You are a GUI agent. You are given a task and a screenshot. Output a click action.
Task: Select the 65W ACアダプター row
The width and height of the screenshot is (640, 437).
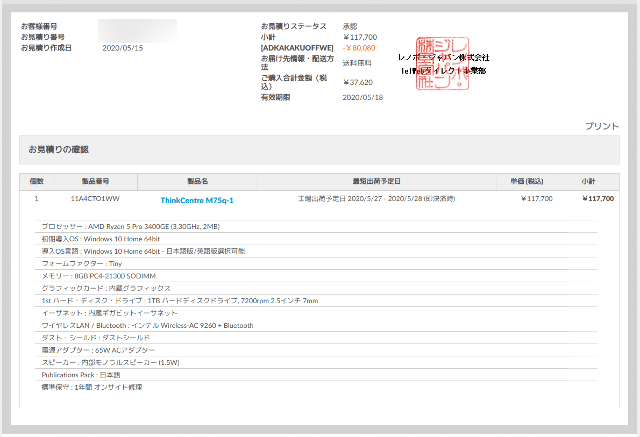coord(316,350)
